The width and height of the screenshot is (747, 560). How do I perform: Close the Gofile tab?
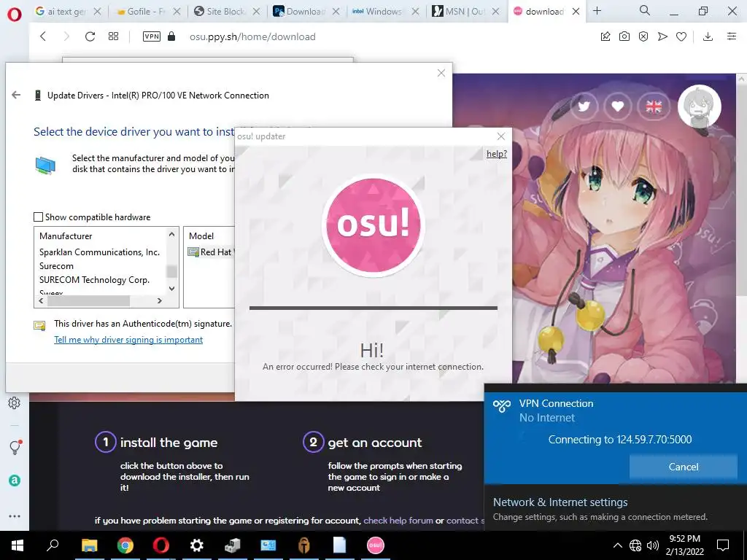pyautogui.click(x=177, y=12)
